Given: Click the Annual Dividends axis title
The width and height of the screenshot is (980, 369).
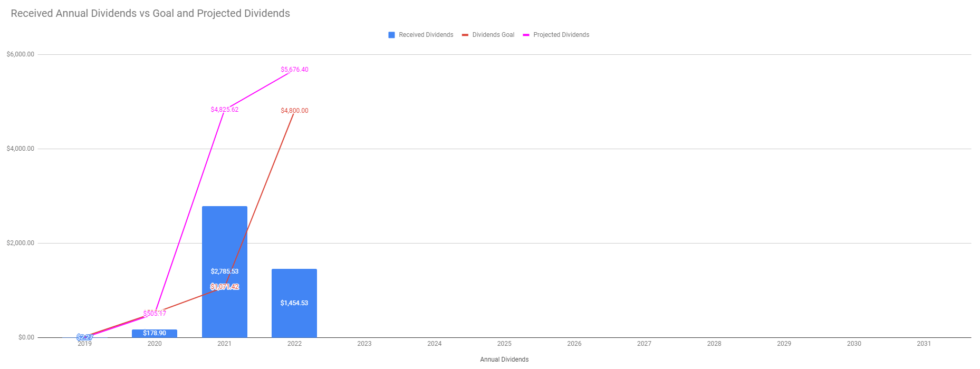Looking at the screenshot, I should pyautogui.click(x=504, y=360).
